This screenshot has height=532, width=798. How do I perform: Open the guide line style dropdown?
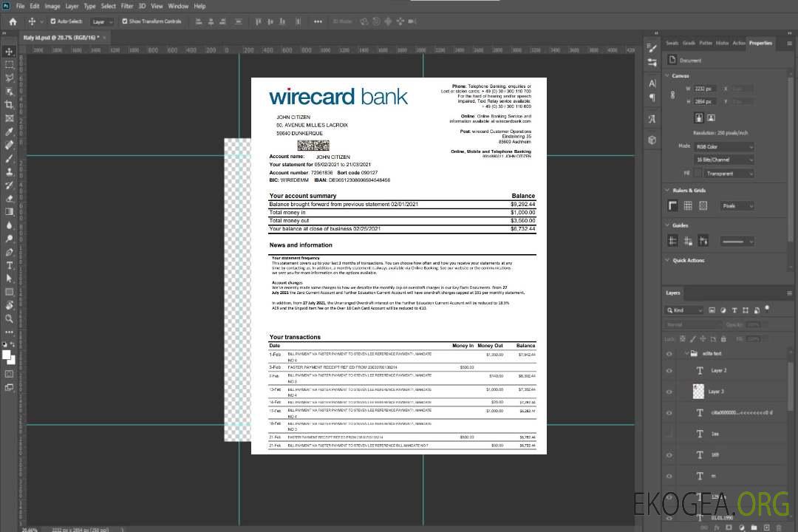(x=737, y=242)
